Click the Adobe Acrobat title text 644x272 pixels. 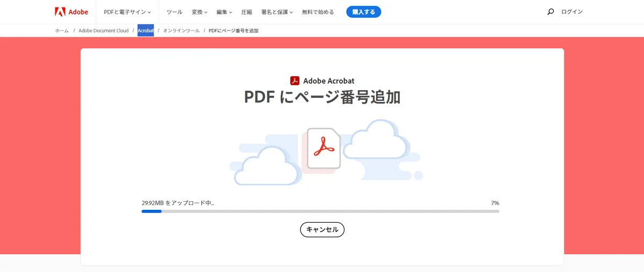328,81
